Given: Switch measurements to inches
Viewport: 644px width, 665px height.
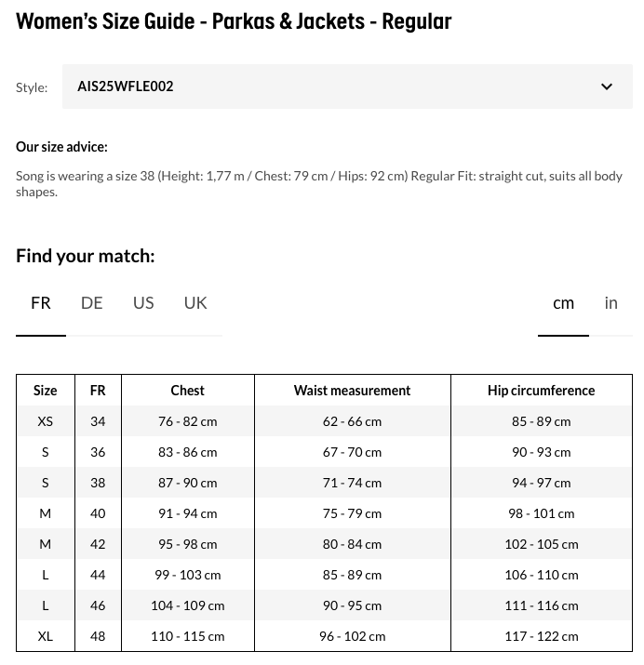Looking at the screenshot, I should (x=610, y=303).
